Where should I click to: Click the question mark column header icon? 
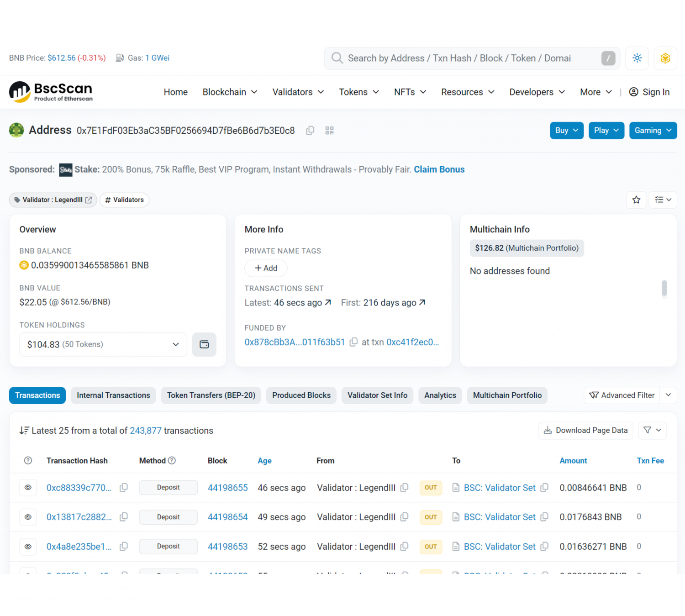point(28,461)
